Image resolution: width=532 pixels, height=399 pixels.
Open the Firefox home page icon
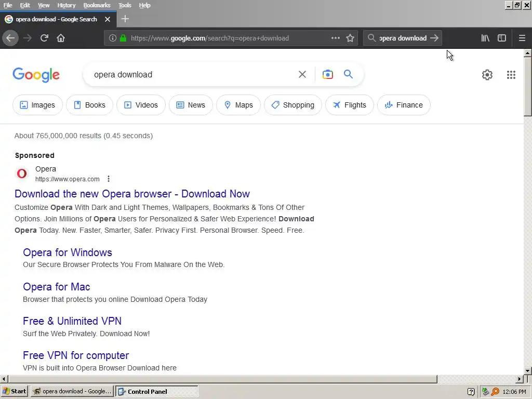click(x=61, y=38)
